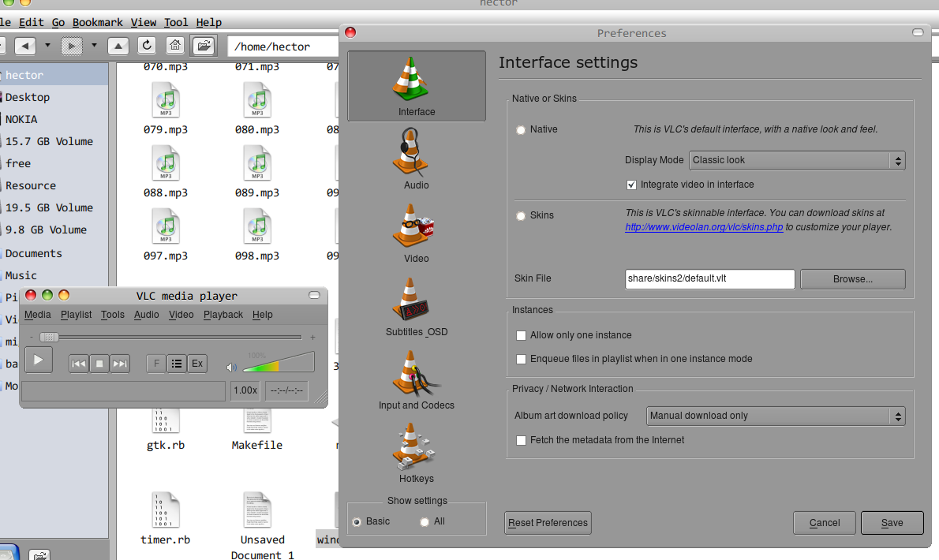The width and height of the screenshot is (939, 560).
Task: Open extended settings Ex button
Action: click(197, 363)
